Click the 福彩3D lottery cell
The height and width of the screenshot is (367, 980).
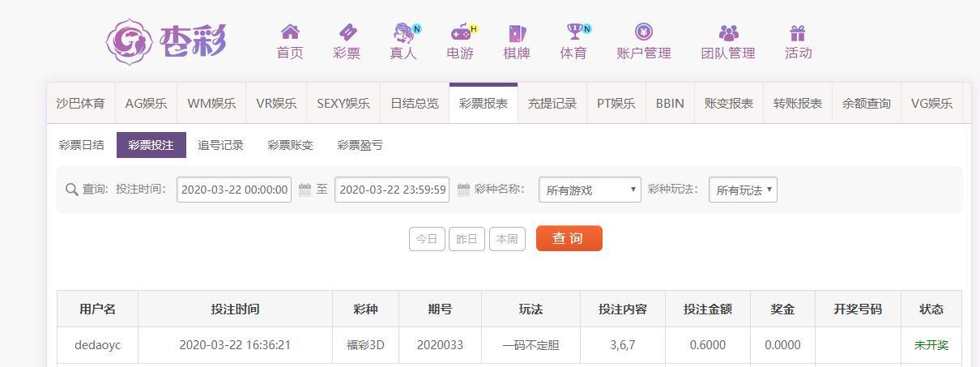click(x=365, y=345)
